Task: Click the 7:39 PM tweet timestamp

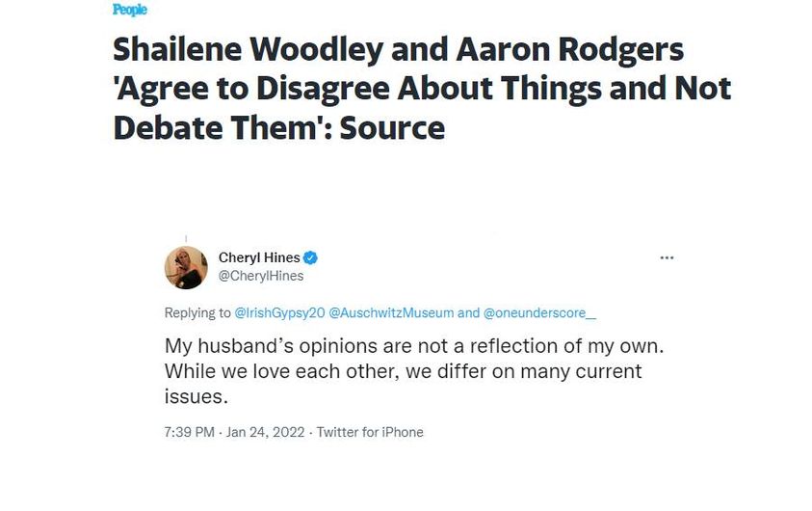Action: click(189, 432)
